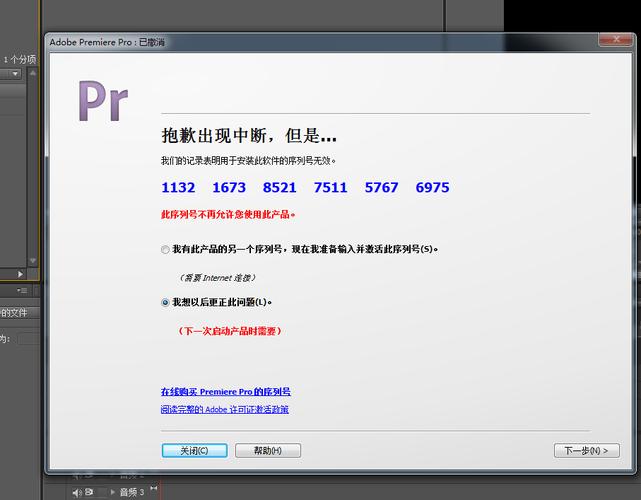641x500 pixels.
Task: Close the Adobe Premiere Pro dialog window
Action: click(616, 40)
